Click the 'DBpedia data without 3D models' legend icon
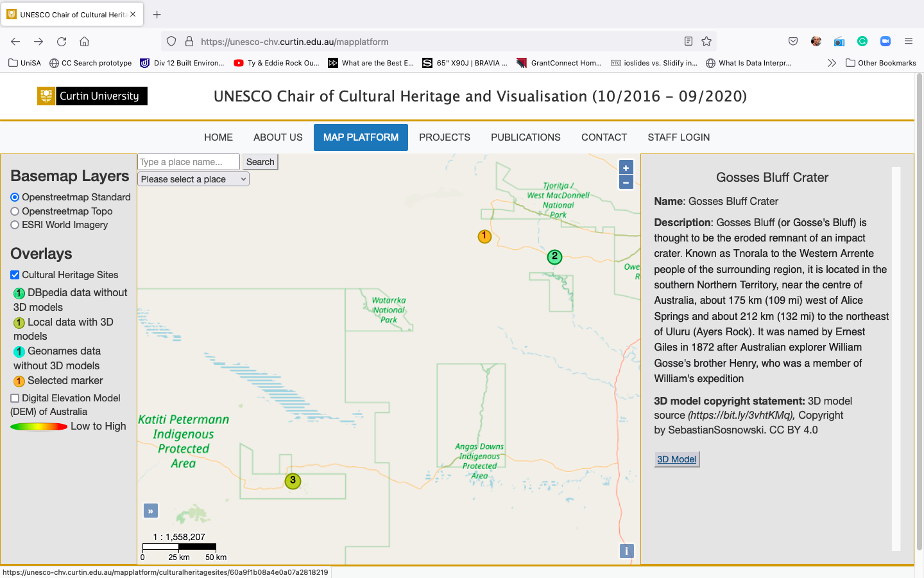924x578 pixels. [x=19, y=293]
